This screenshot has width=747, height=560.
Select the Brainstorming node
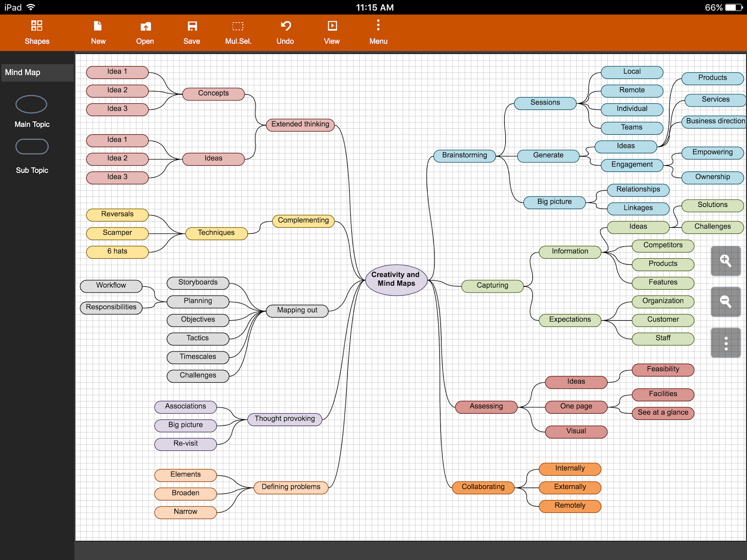pyautogui.click(x=464, y=155)
